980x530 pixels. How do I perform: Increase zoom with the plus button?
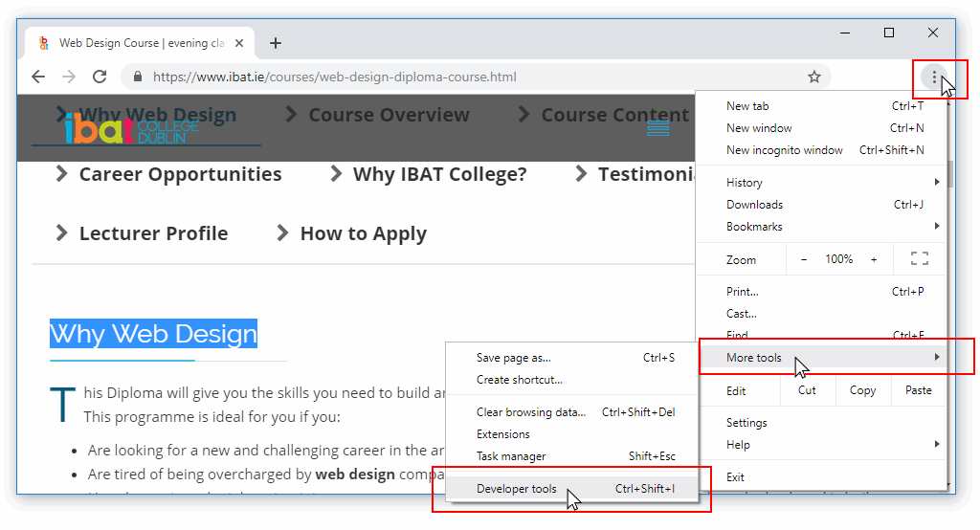pos(874,259)
